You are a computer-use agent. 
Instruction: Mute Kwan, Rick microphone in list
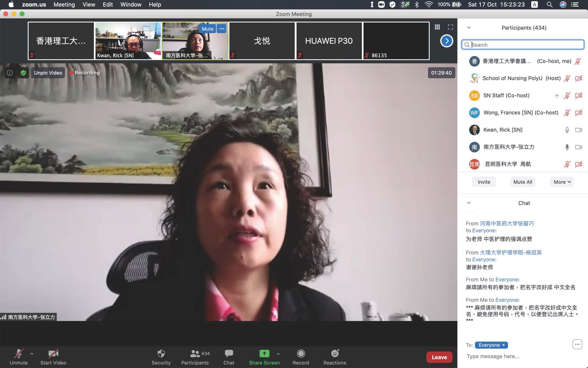tap(567, 130)
